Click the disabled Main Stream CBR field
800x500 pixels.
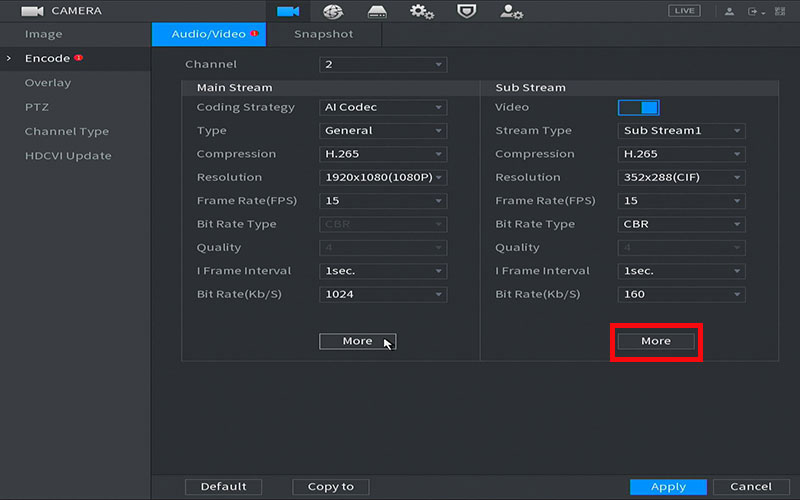[x=383, y=224]
